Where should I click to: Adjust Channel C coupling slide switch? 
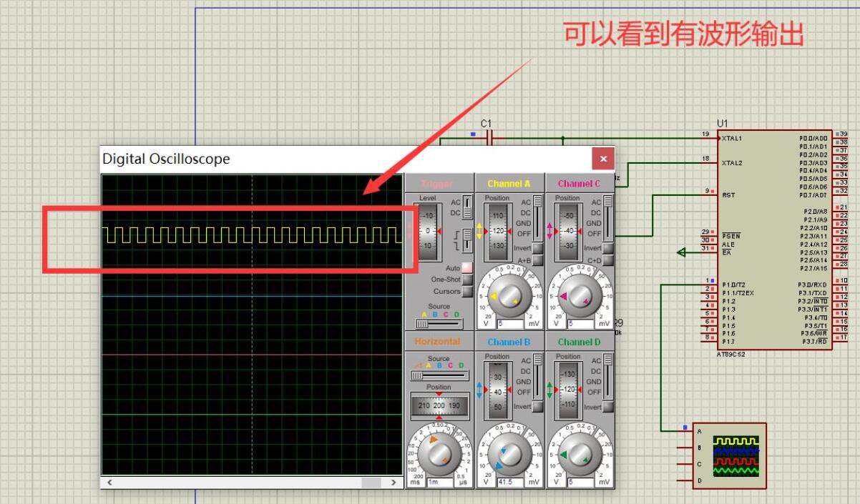point(608,218)
